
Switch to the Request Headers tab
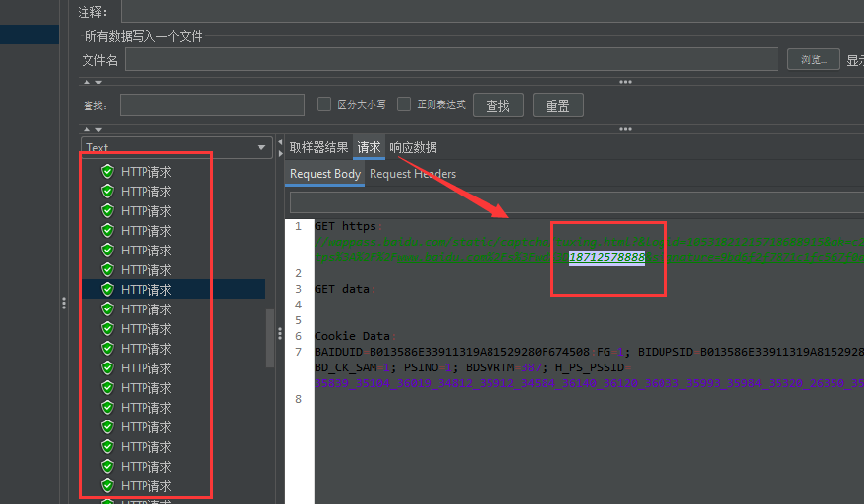click(413, 174)
